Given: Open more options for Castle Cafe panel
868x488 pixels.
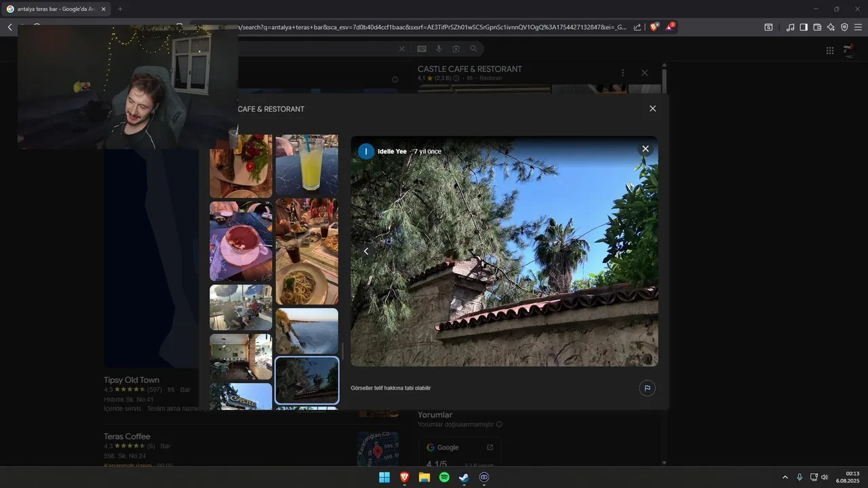Looking at the screenshot, I should (623, 73).
